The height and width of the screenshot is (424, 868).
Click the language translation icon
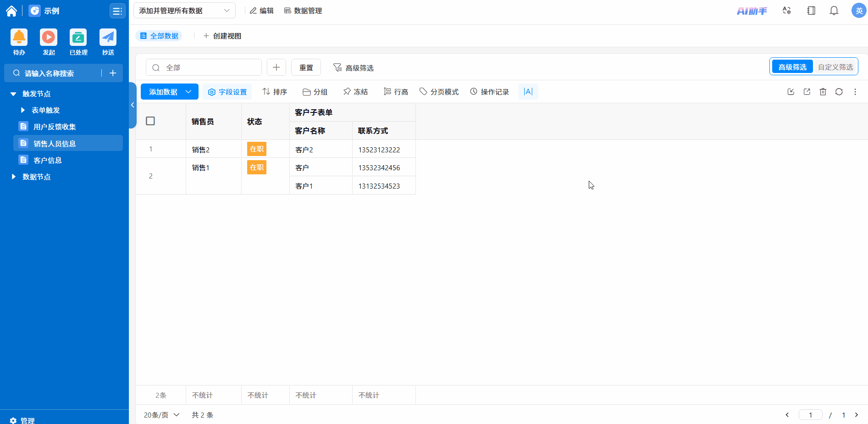tap(787, 11)
